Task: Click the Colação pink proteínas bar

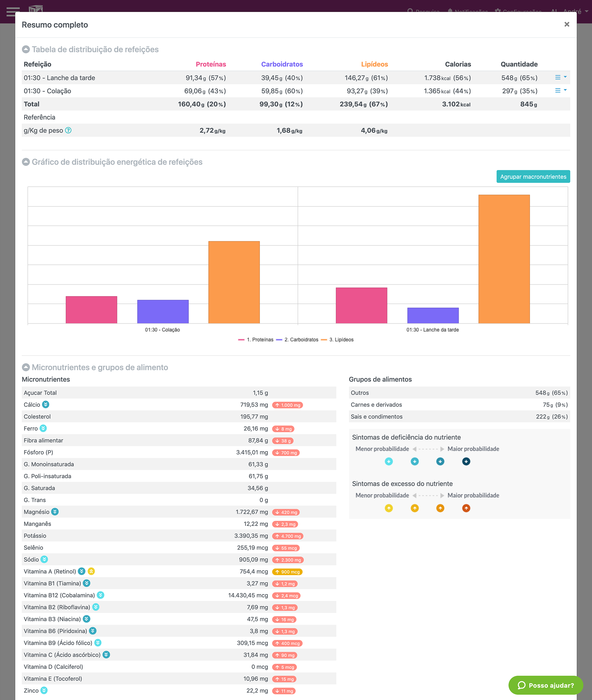Action: (x=91, y=310)
